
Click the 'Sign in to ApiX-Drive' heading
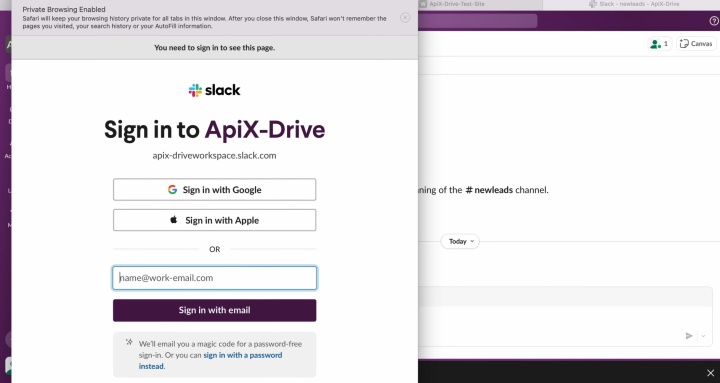pos(214,130)
